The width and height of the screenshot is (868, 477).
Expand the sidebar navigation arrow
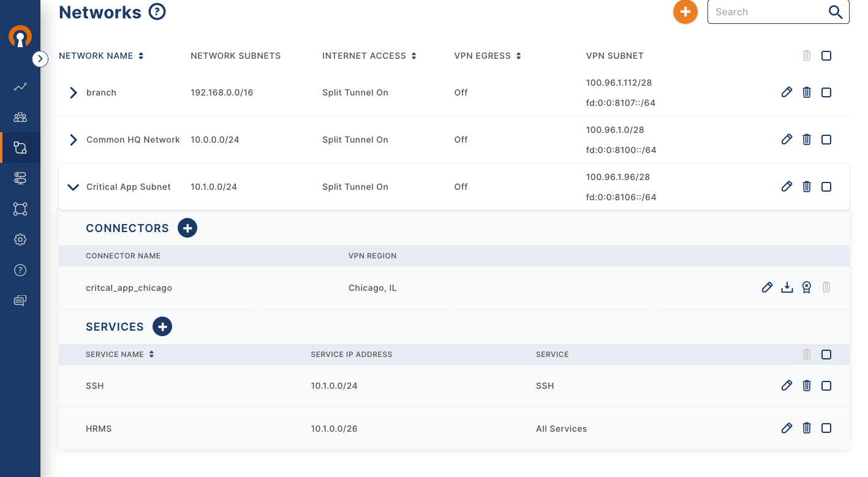pyautogui.click(x=40, y=59)
